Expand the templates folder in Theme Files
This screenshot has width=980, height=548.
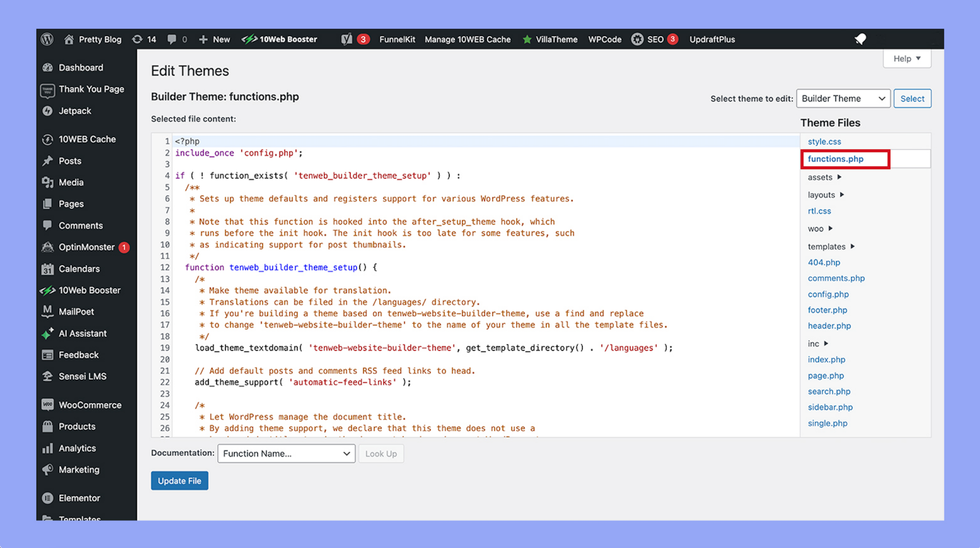click(x=827, y=246)
